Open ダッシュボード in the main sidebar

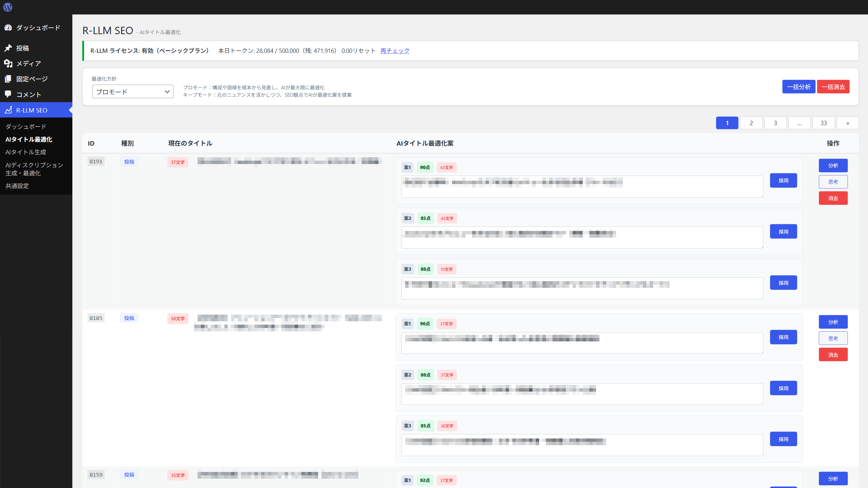pos(36,28)
